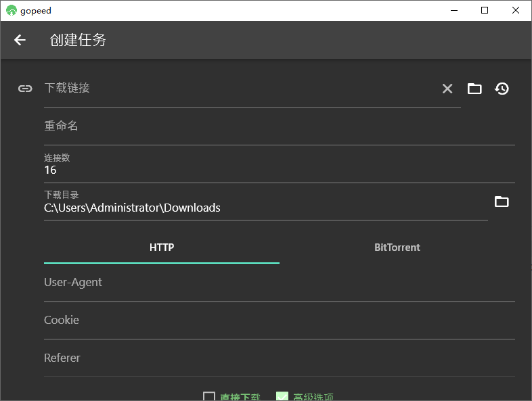Browse for download directory folder icon
The image size is (532, 401).
[502, 202]
